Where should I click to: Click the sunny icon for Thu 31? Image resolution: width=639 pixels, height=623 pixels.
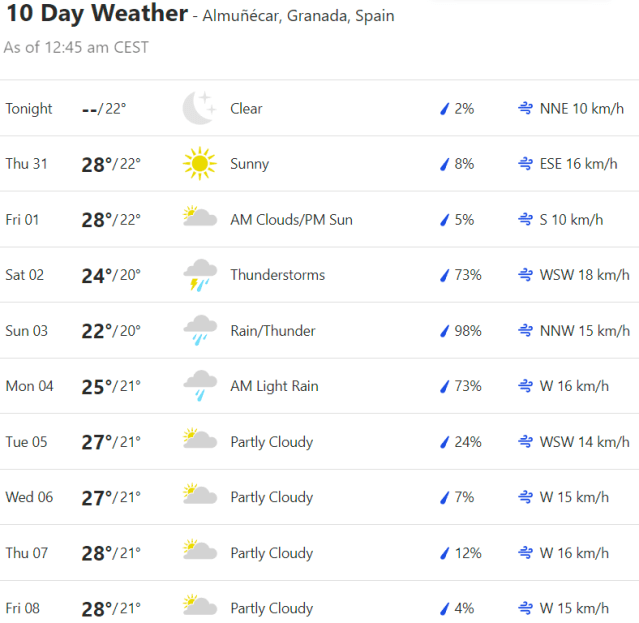click(x=199, y=164)
